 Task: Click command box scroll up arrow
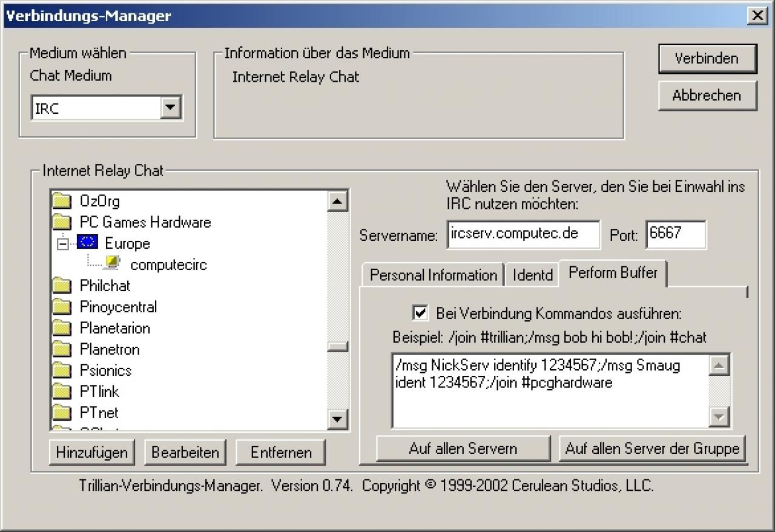719,365
